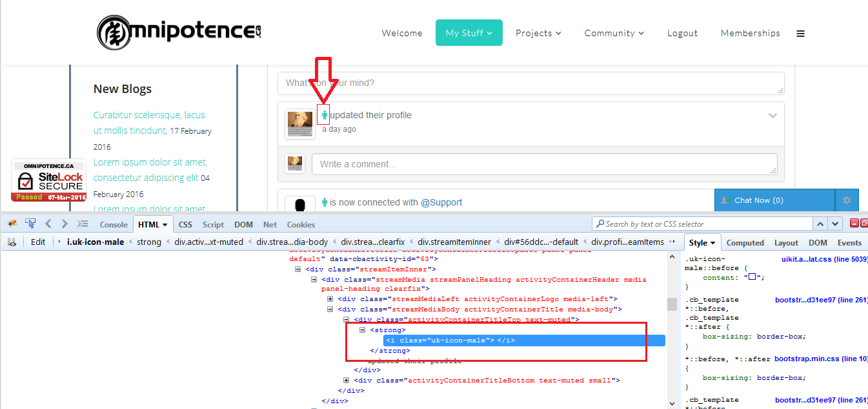868x409 pixels.
Task: Open hamburger menu icon after Memberships
Action: coord(800,34)
